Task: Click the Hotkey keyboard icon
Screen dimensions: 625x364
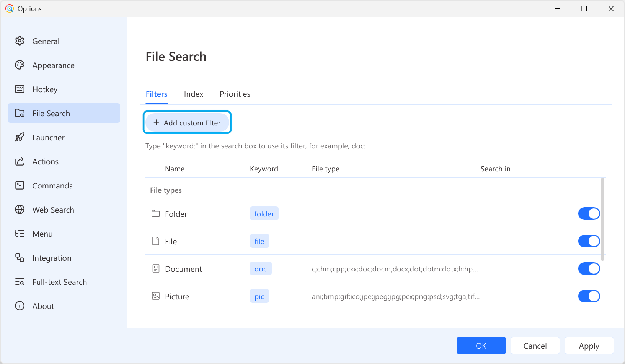Action: tap(20, 89)
